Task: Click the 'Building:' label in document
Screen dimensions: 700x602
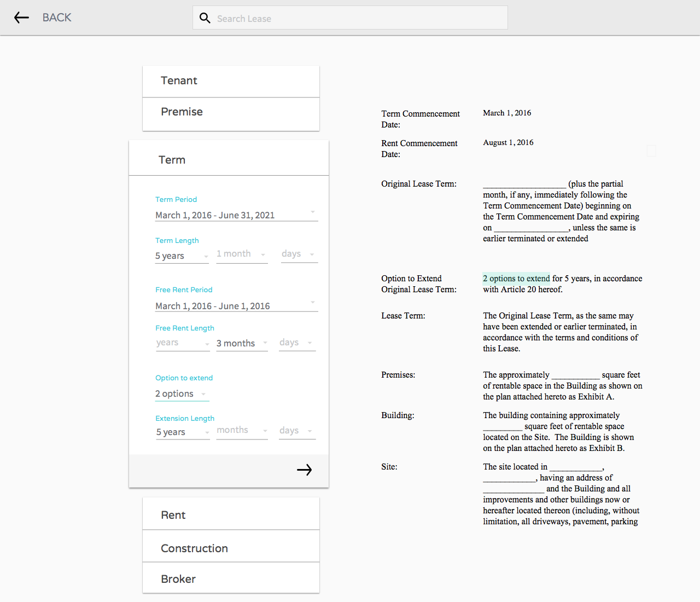Action: click(x=398, y=415)
